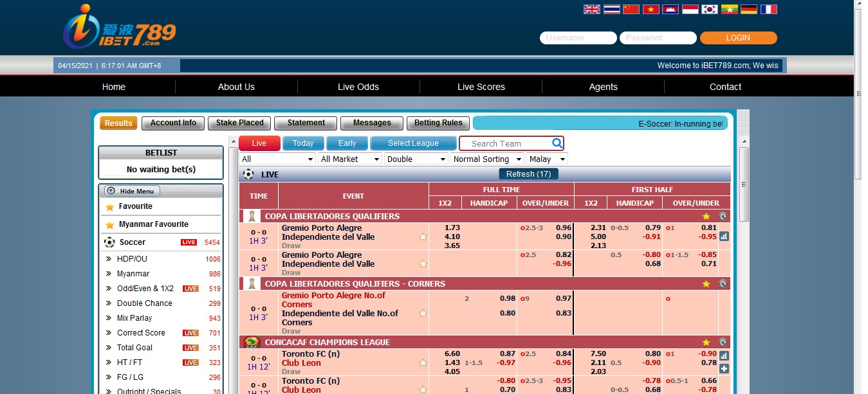Open the Statement page

(x=306, y=123)
